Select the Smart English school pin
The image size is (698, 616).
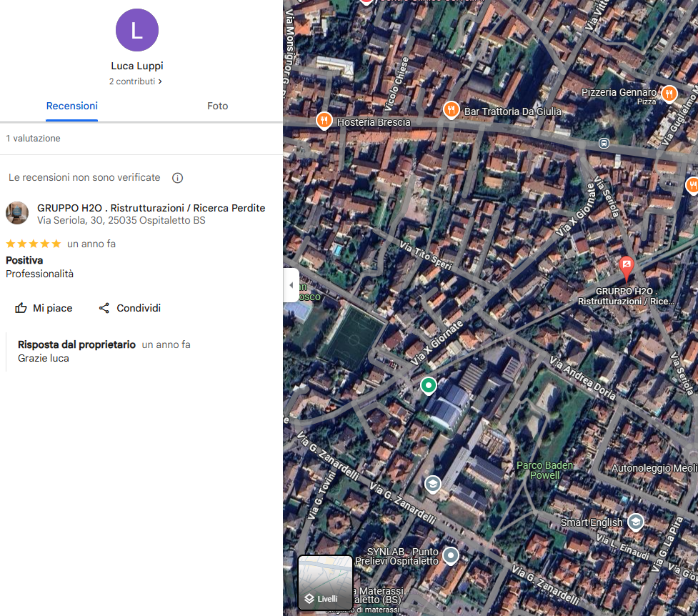tap(635, 522)
